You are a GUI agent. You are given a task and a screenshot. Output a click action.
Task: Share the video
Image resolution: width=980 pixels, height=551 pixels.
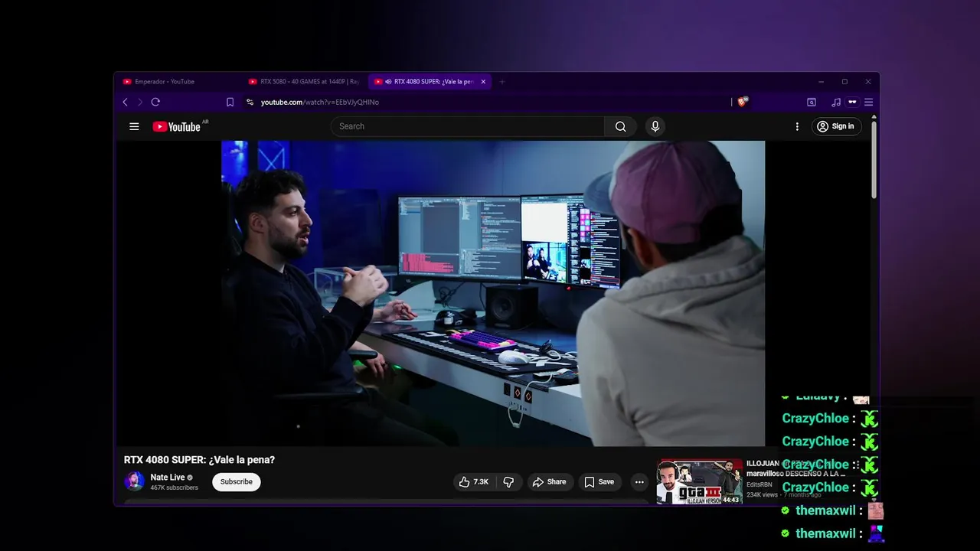point(549,482)
